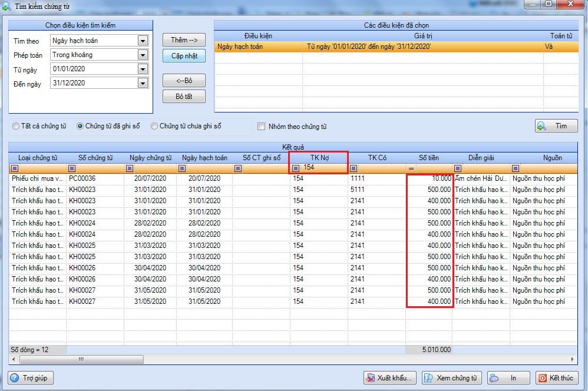Click the Bỏ tất button
This screenshot has height=391, width=588.
coord(184,97)
